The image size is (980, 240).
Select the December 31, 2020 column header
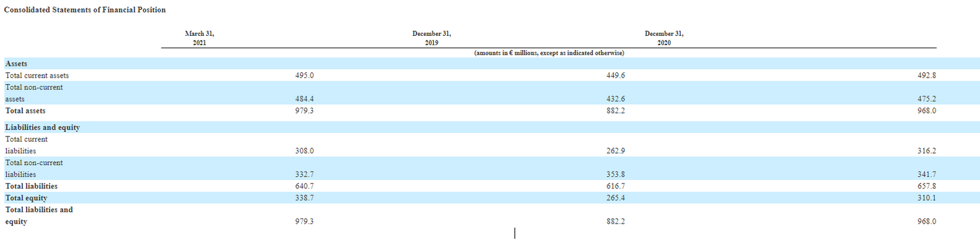coord(664,38)
